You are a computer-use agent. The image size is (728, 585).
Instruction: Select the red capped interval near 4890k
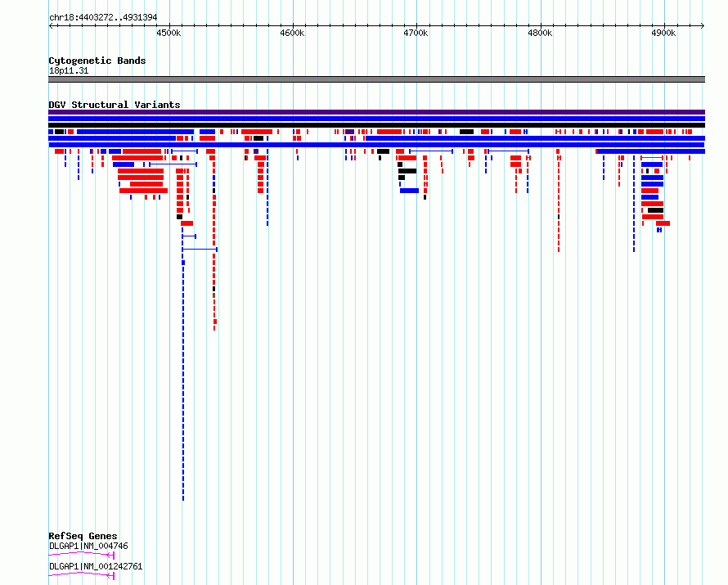(x=652, y=158)
